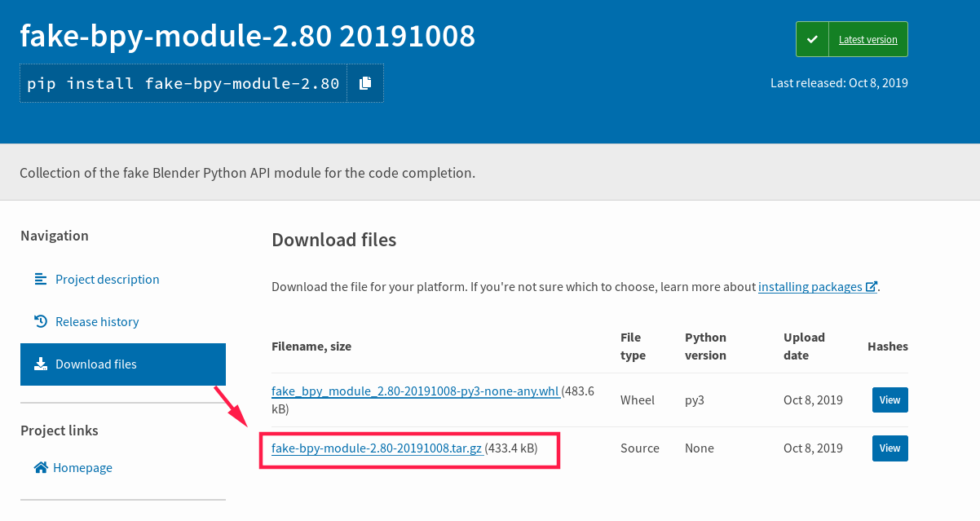Download fake-bpy-module-2.80-20191008.tar.gz source file
This screenshot has height=521, width=980.
pos(377,448)
